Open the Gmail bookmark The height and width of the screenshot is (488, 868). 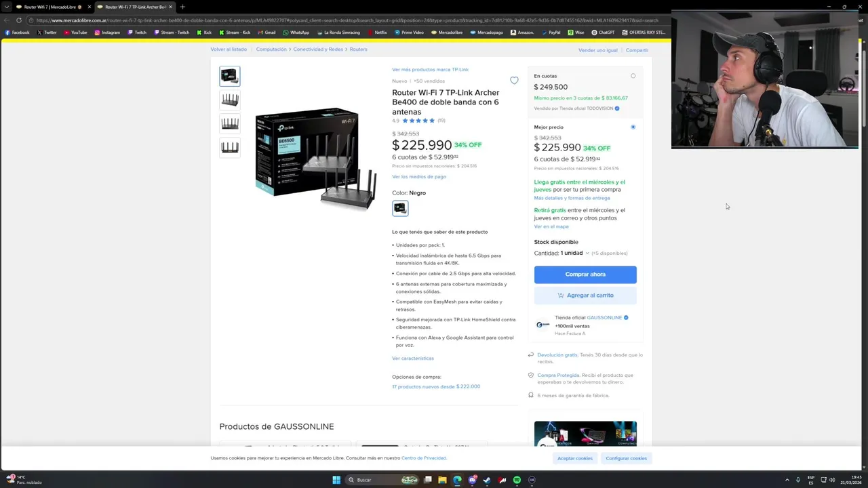coord(267,32)
